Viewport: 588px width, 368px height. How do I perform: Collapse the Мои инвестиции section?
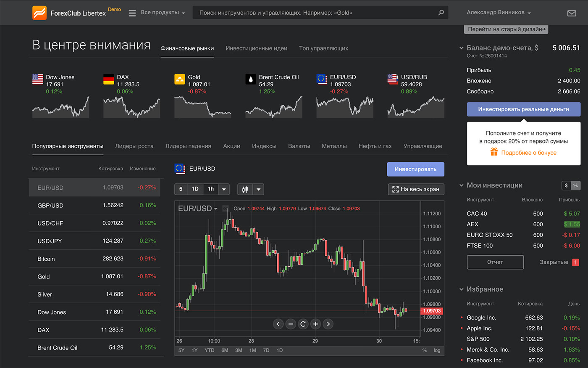click(x=462, y=185)
